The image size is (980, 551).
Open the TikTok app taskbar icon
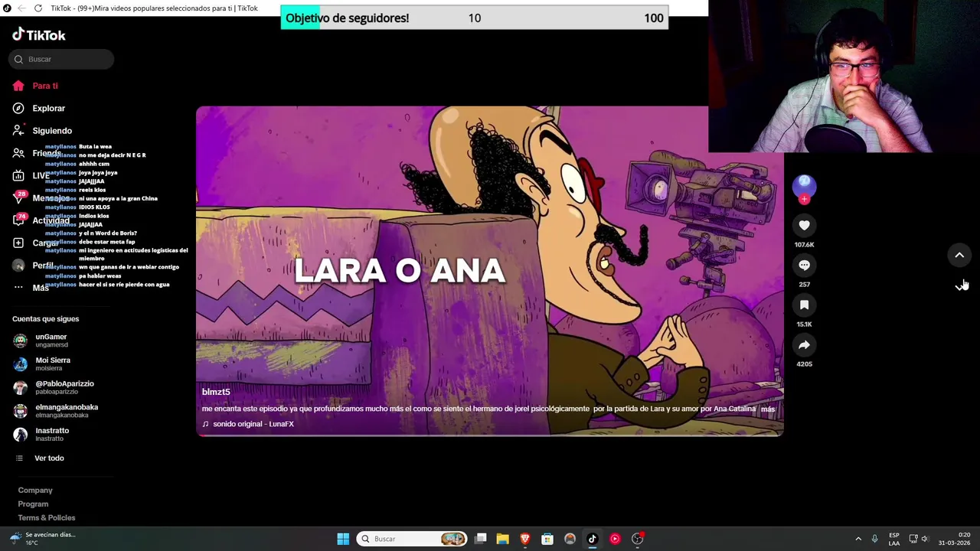pyautogui.click(x=592, y=539)
